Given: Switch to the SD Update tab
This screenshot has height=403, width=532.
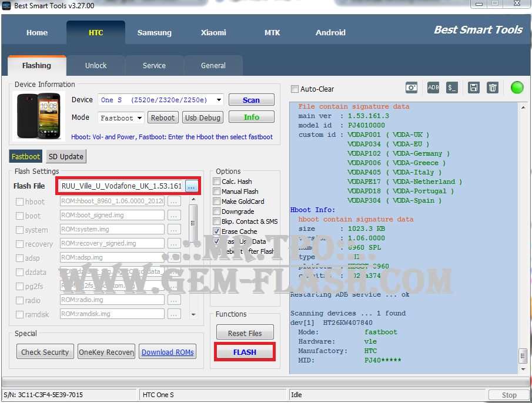Looking at the screenshot, I should point(66,157).
